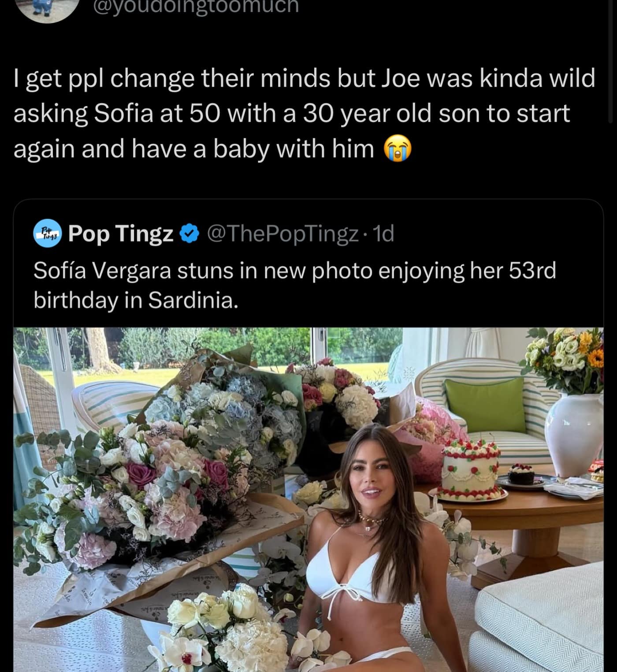Open the quoted tweet caption text
The height and width of the screenshot is (672, 617).
click(294, 285)
